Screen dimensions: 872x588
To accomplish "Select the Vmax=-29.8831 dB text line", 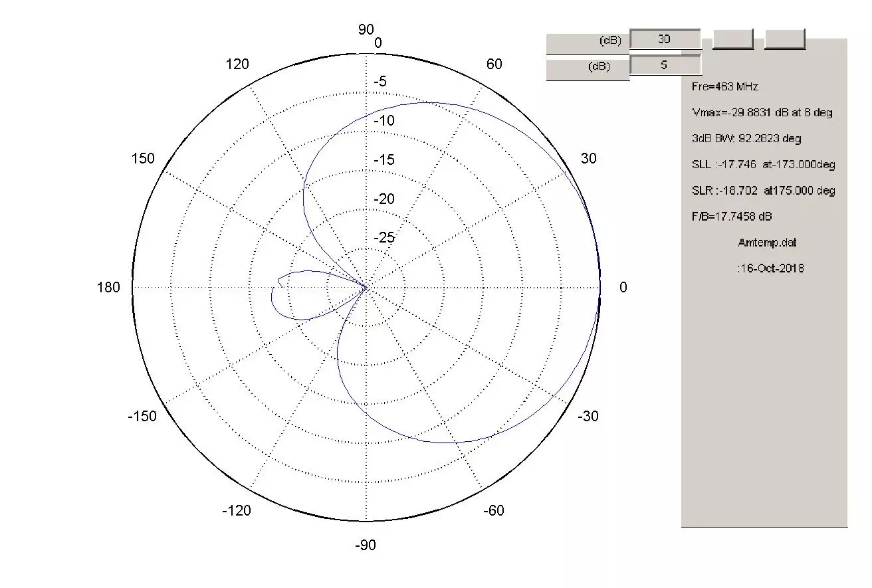I will 762,112.
